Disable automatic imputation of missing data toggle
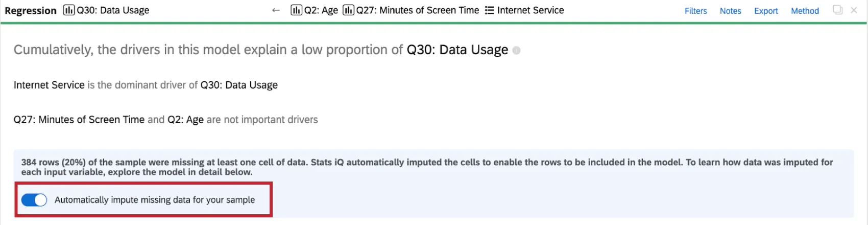This screenshot has width=868, height=225. (x=34, y=200)
